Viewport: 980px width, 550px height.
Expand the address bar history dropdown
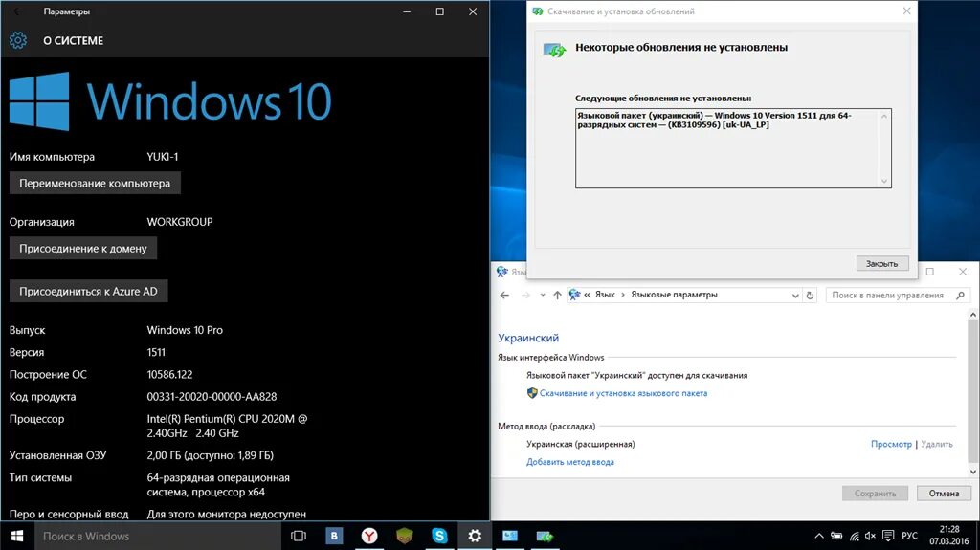point(795,295)
